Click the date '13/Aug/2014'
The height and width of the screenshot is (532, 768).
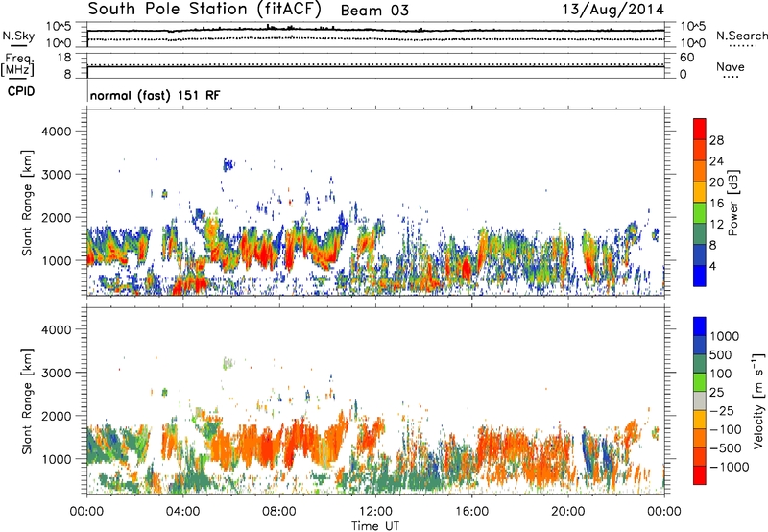612,10
